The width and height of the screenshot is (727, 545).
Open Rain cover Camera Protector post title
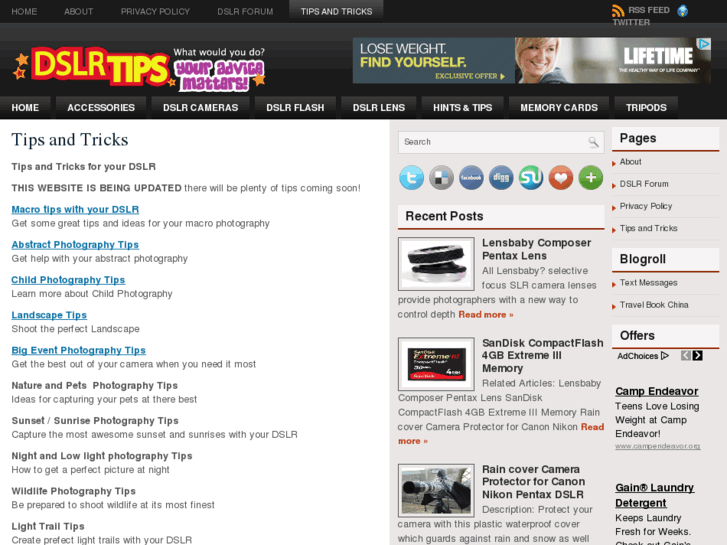point(534,482)
